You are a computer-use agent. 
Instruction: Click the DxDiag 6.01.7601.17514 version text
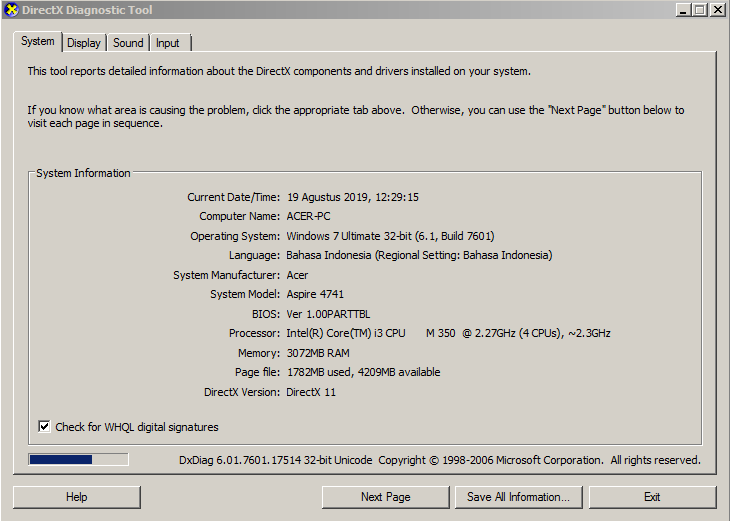coord(276,460)
